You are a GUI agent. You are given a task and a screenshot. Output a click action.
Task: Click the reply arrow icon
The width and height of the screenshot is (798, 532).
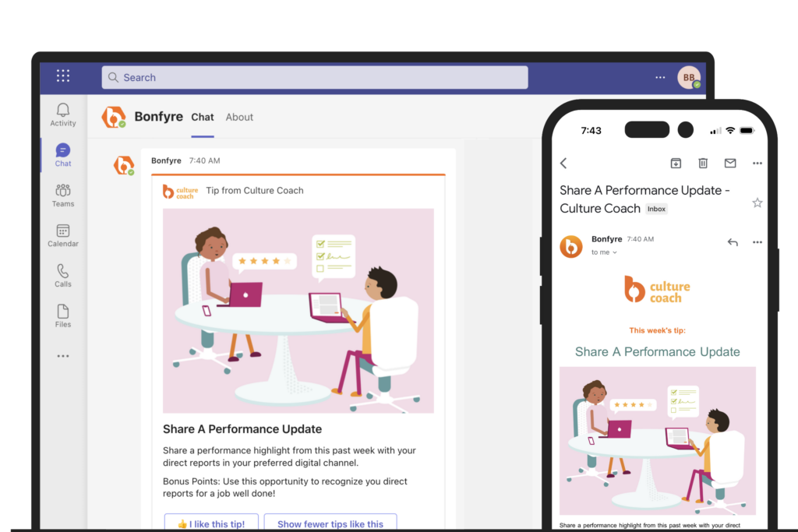[x=733, y=242]
